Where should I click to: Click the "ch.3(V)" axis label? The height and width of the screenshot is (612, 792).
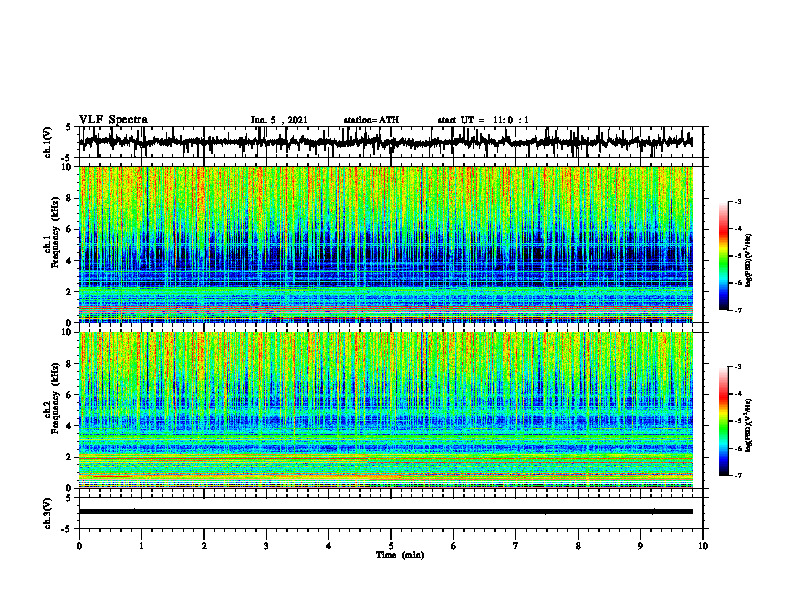click(48, 513)
